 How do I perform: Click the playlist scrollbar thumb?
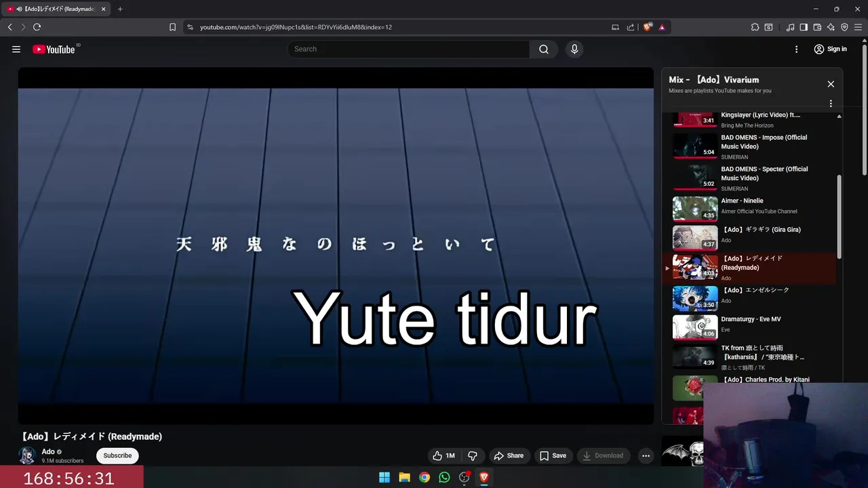tap(840, 216)
